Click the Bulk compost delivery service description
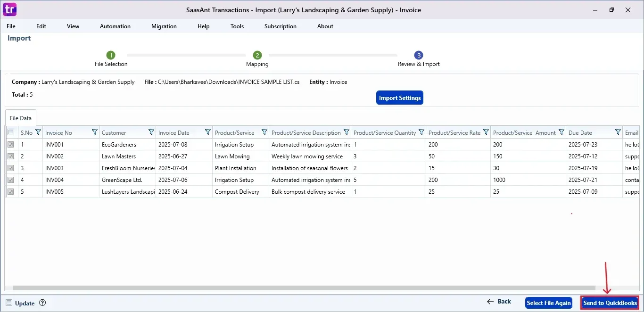 310,192
